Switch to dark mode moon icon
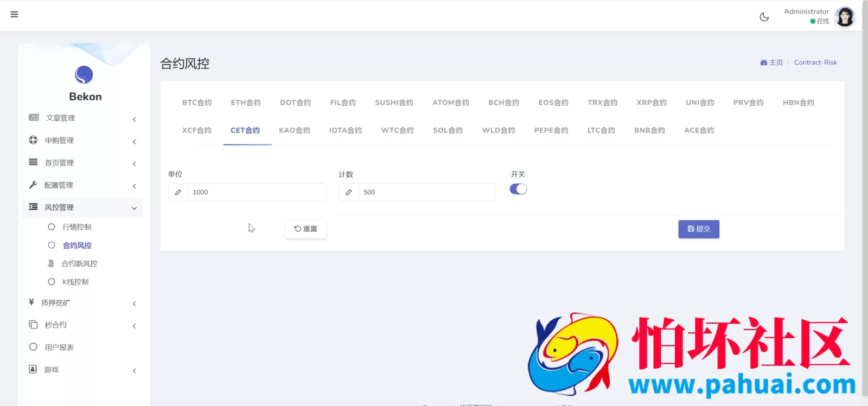The height and width of the screenshot is (406, 868). pyautogui.click(x=764, y=17)
